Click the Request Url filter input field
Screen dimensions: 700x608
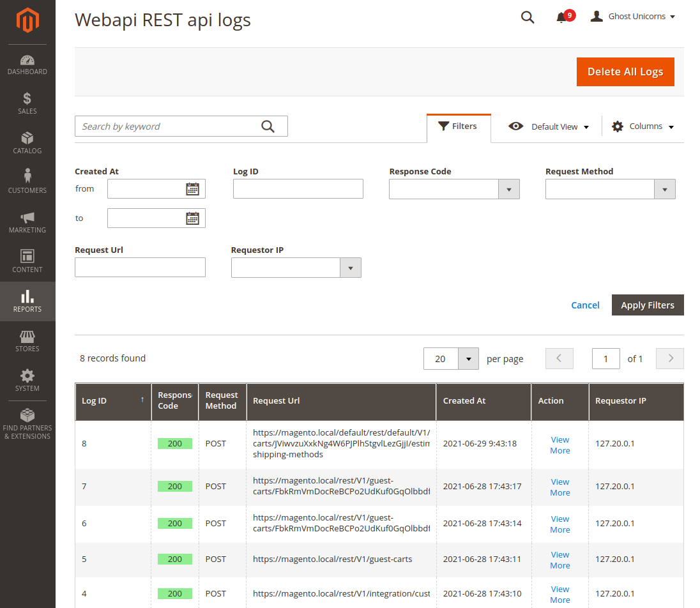coord(140,268)
